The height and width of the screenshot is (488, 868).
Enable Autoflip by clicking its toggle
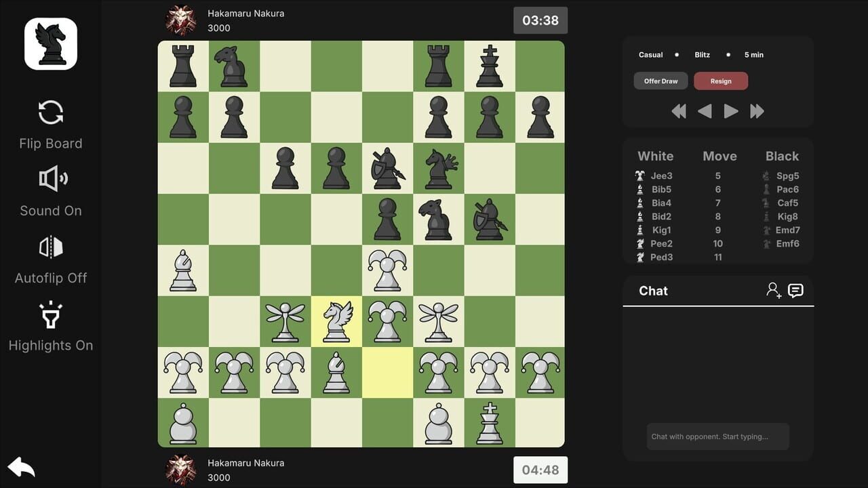[50, 246]
